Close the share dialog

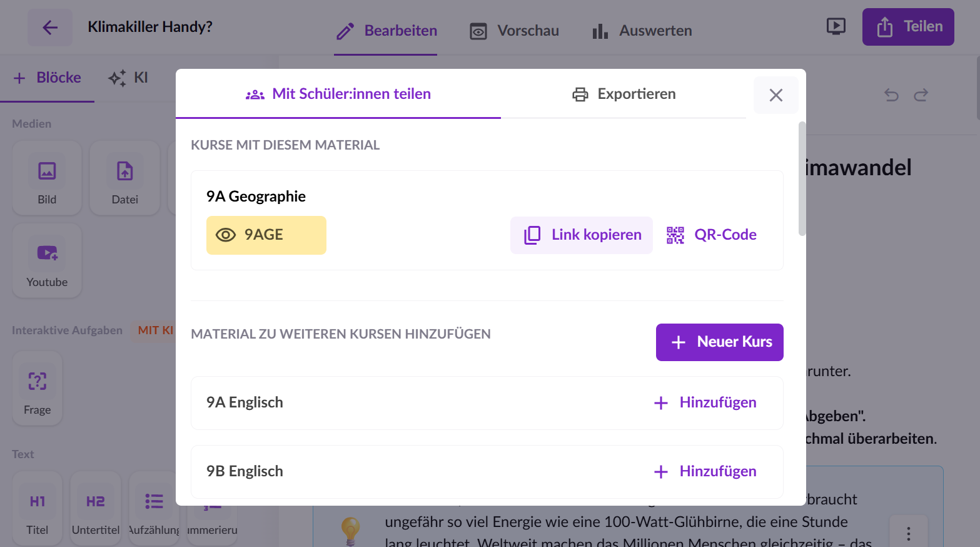[775, 95]
